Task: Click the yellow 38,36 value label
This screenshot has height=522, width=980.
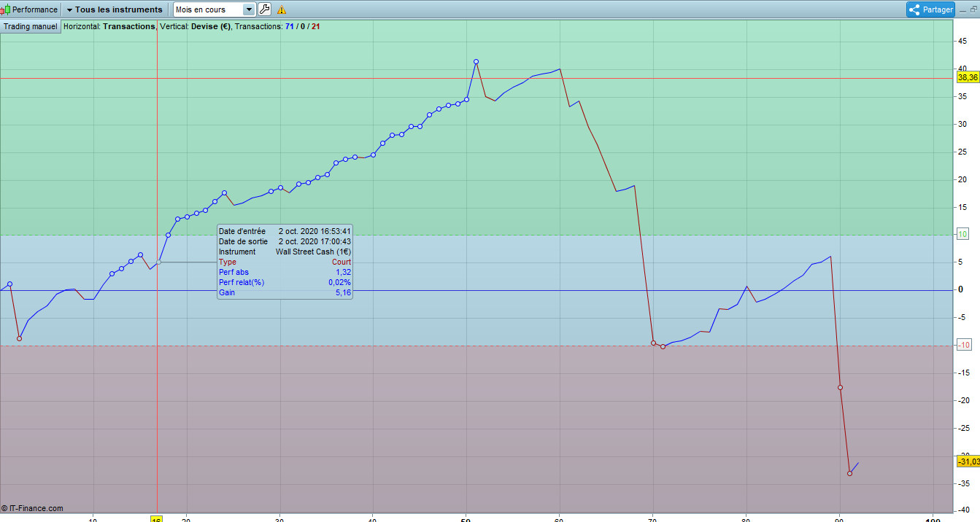Action: [x=968, y=77]
